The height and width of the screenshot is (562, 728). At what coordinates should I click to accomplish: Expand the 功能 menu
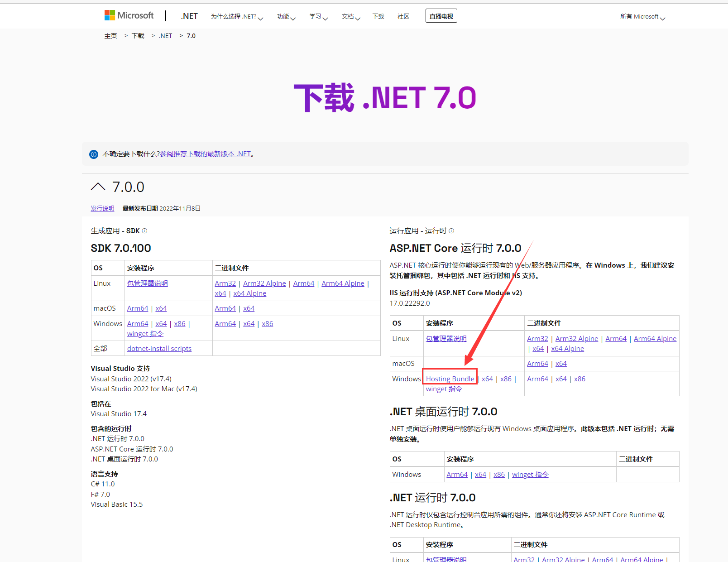(x=286, y=17)
